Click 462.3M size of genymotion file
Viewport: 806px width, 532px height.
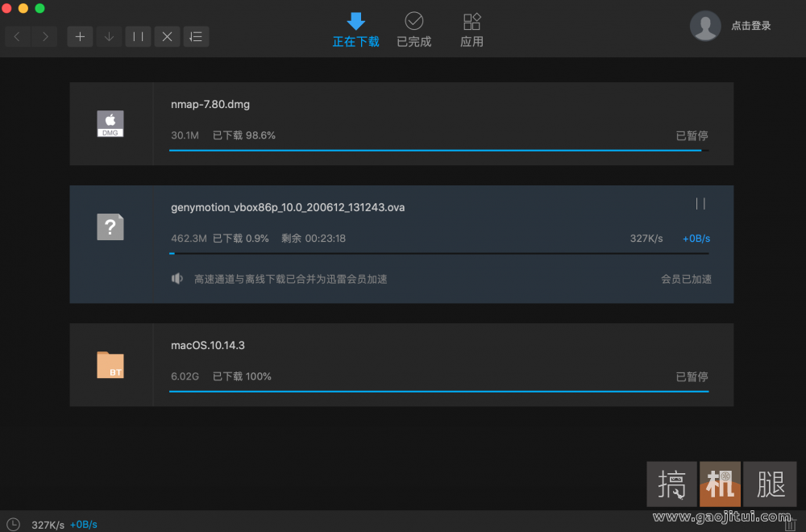coord(189,239)
